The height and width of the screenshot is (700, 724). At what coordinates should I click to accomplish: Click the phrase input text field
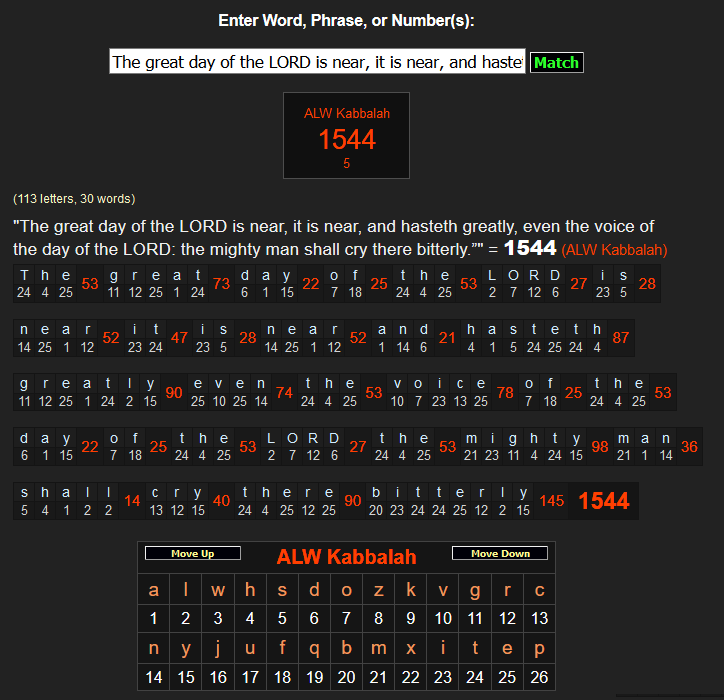pos(317,62)
